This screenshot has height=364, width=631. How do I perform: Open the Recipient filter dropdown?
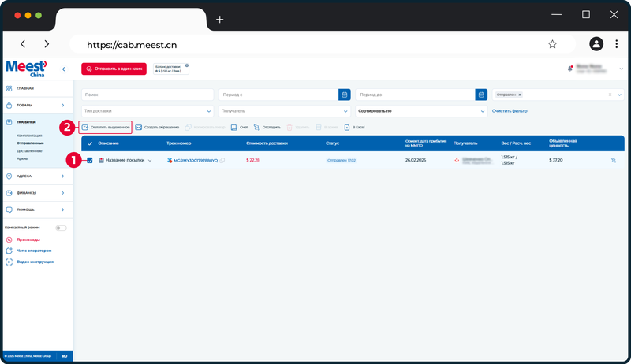pyautogui.click(x=284, y=111)
